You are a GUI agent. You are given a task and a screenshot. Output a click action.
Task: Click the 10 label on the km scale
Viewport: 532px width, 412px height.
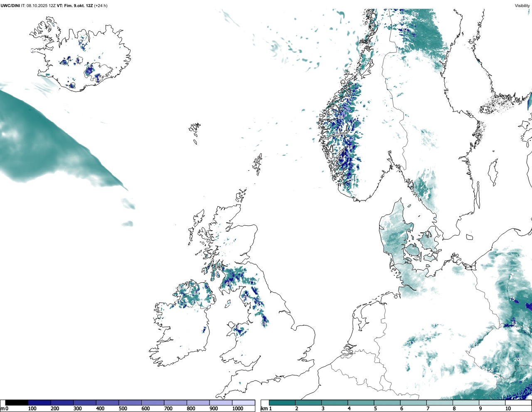pyautogui.click(x=507, y=409)
